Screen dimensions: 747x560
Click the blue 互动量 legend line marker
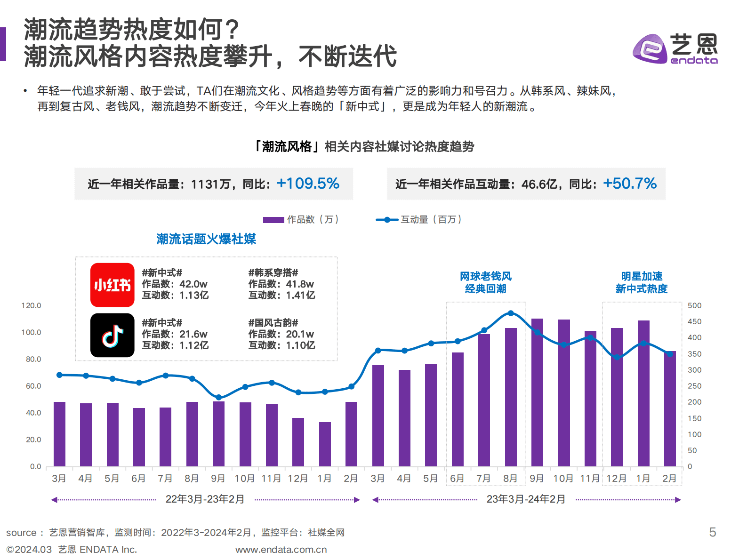[x=387, y=220]
